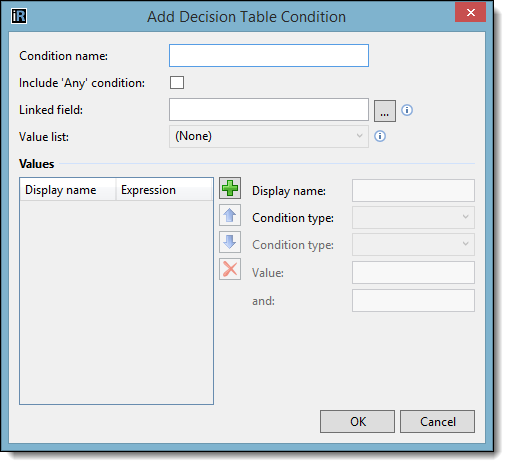Confirm with the OK button
The width and height of the screenshot is (509, 467).
[x=357, y=422]
